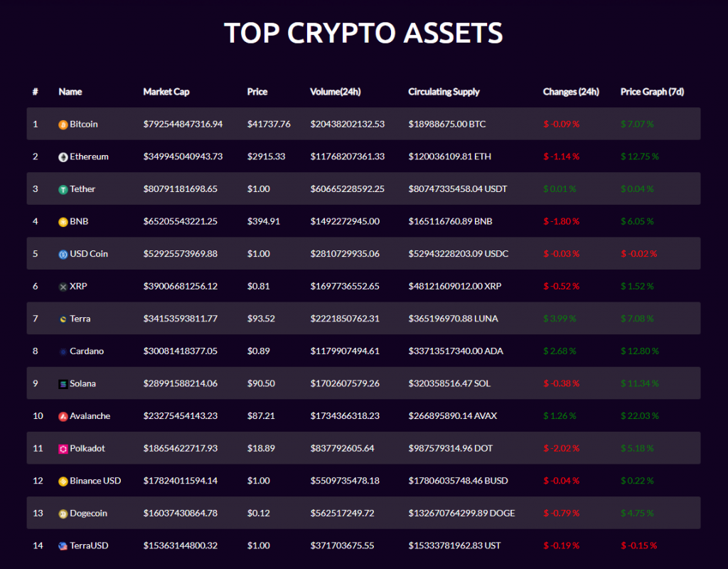Click the Dogecoin coin icon
This screenshot has width=728, height=569.
[x=63, y=513]
